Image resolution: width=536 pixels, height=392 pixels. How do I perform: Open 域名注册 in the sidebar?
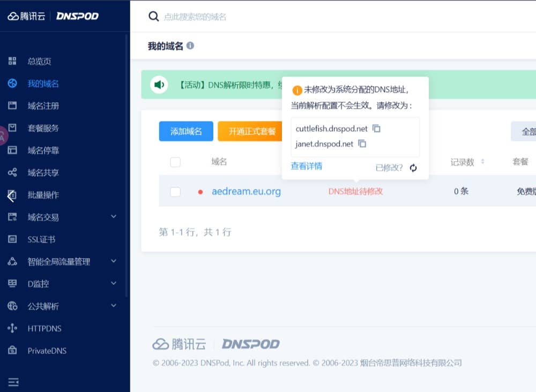pos(43,106)
